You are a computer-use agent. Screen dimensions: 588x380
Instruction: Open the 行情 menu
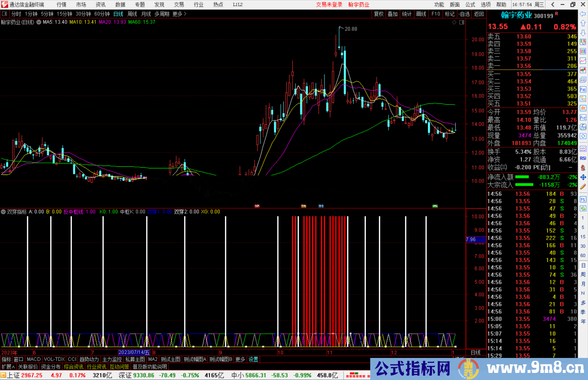point(61,5)
